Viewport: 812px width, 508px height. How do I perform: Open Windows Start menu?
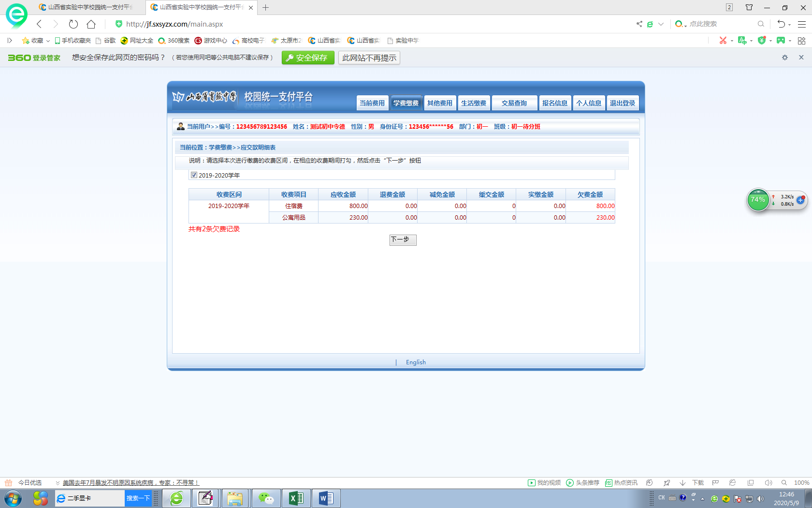pyautogui.click(x=13, y=498)
